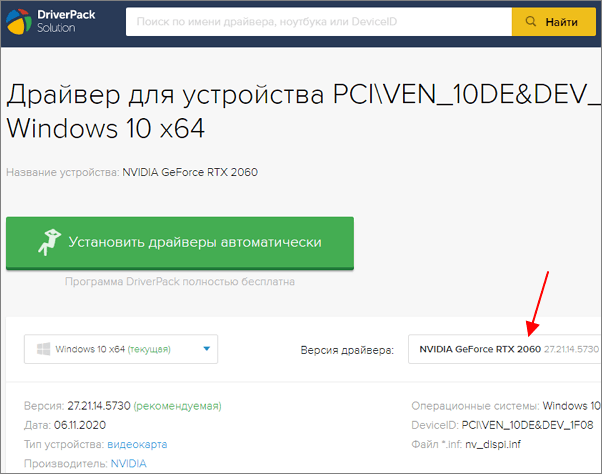Focus the driver name search field
The image size is (602, 474).
[319, 22]
